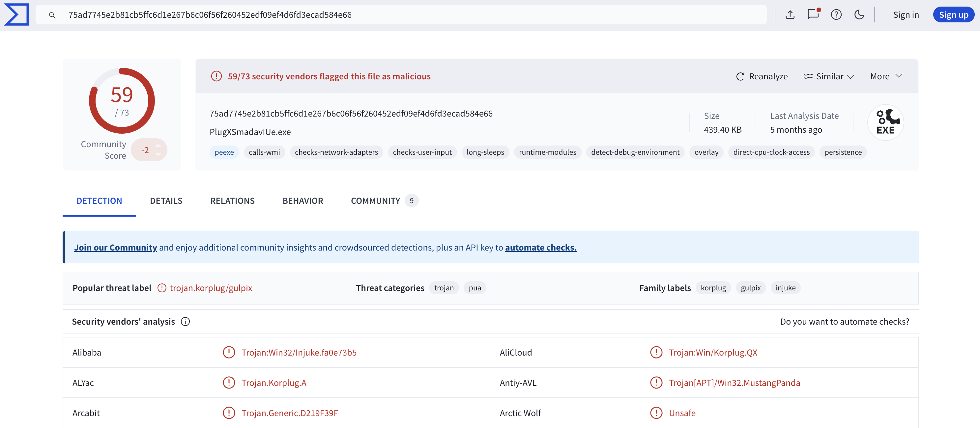Screen dimensions: 980x428
Task: Click the checks-user-input tag
Action: coord(422,152)
